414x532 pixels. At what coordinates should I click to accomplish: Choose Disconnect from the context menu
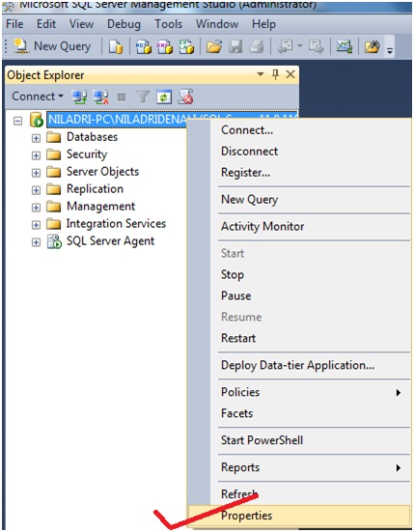click(298, 152)
